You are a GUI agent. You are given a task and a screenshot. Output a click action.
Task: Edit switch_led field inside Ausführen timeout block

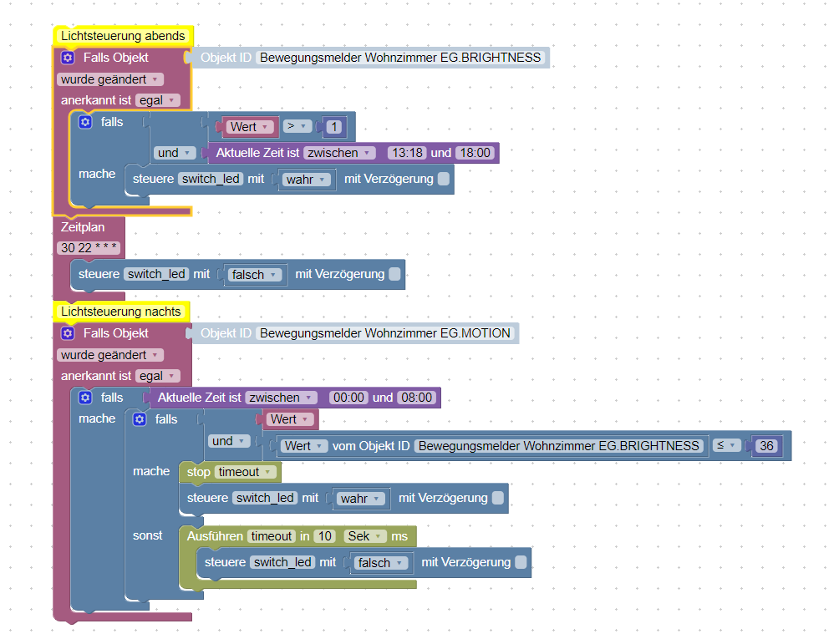click(282, 563)
